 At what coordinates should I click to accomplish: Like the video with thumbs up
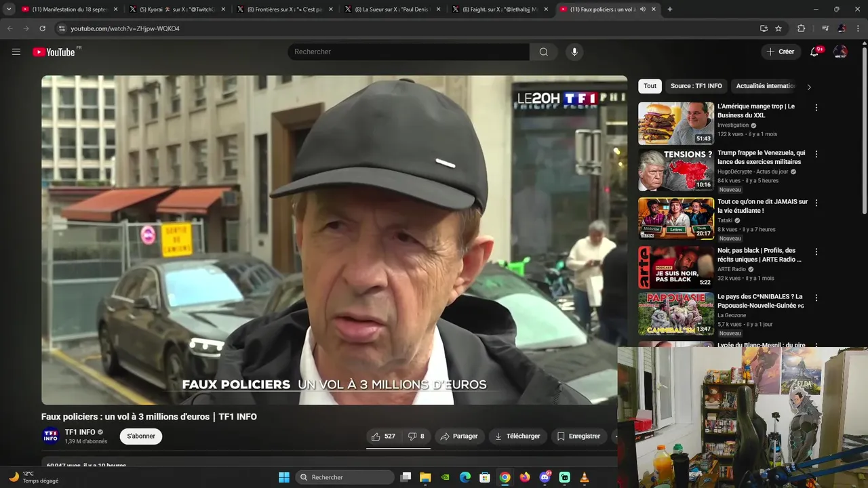pyautogui.click(x=384, y=436)
